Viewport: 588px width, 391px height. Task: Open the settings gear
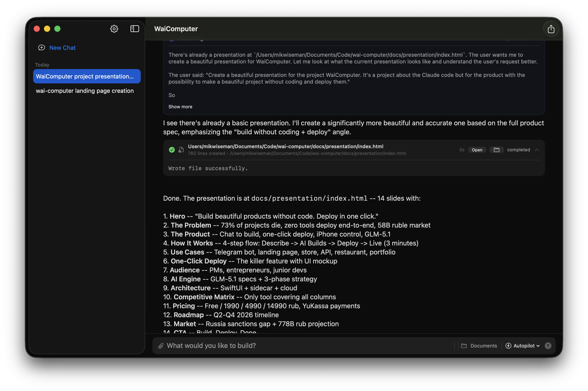(114, 29)
